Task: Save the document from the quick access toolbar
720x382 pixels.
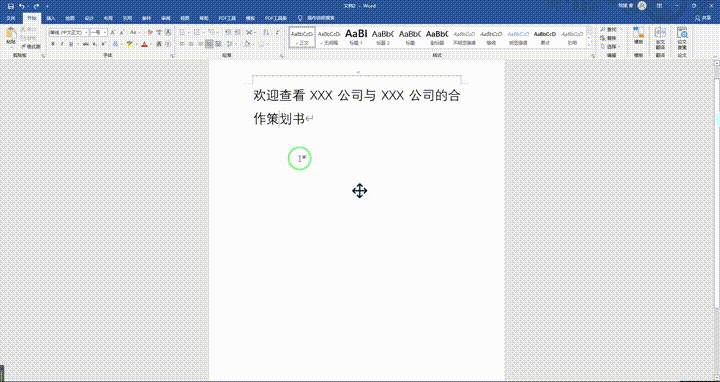Action: [x=10, y=6]
